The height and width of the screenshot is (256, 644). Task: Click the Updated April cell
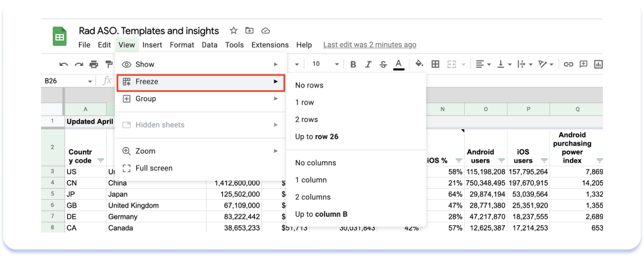click(x=89, y=122)
